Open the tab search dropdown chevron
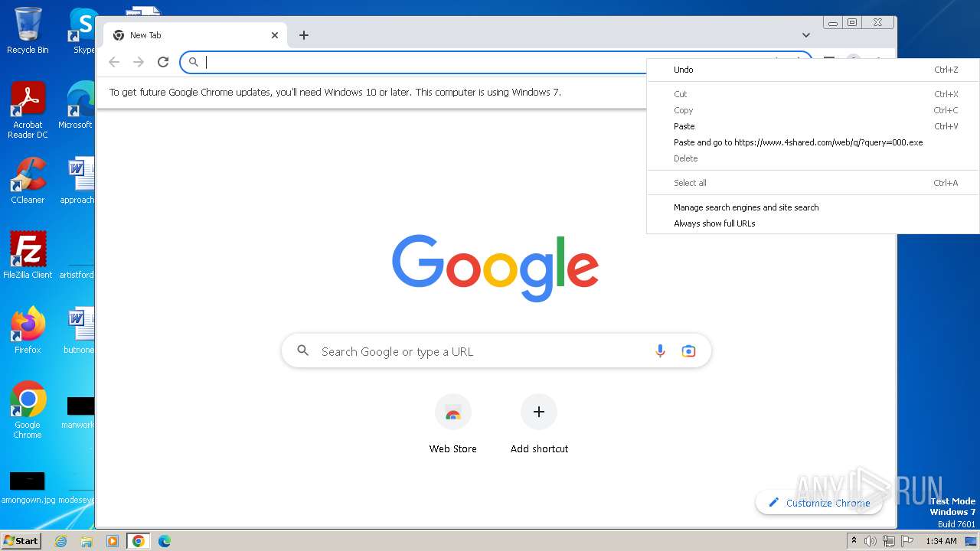This screenshot has width=980, height=551. [806, 35]
